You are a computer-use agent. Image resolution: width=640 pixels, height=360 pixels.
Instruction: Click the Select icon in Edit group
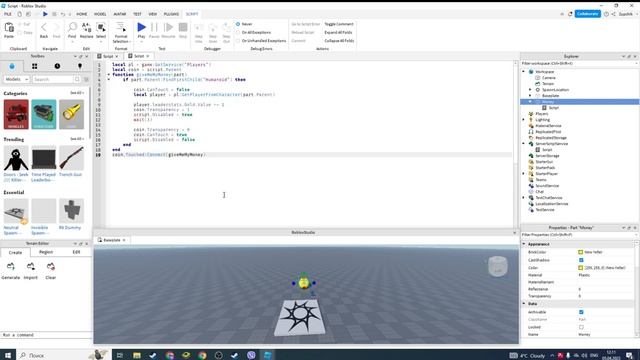101,27
